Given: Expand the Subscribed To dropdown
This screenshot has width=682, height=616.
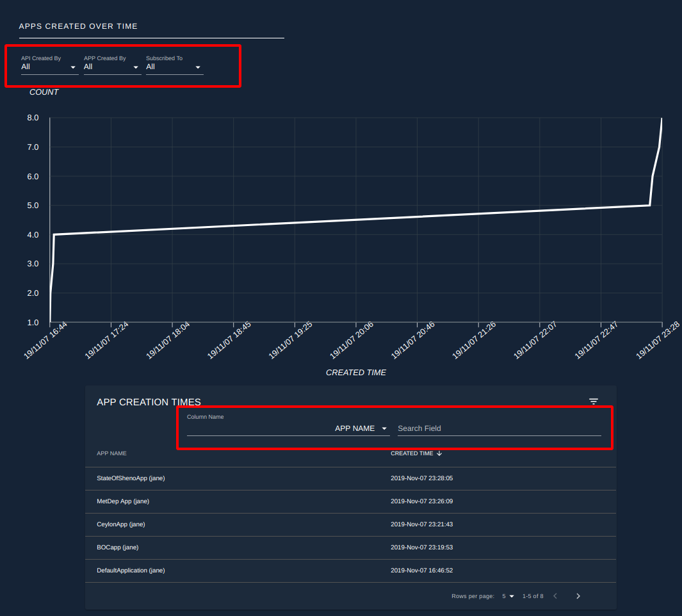Looking at the screenshot, I should coord(174,67).
